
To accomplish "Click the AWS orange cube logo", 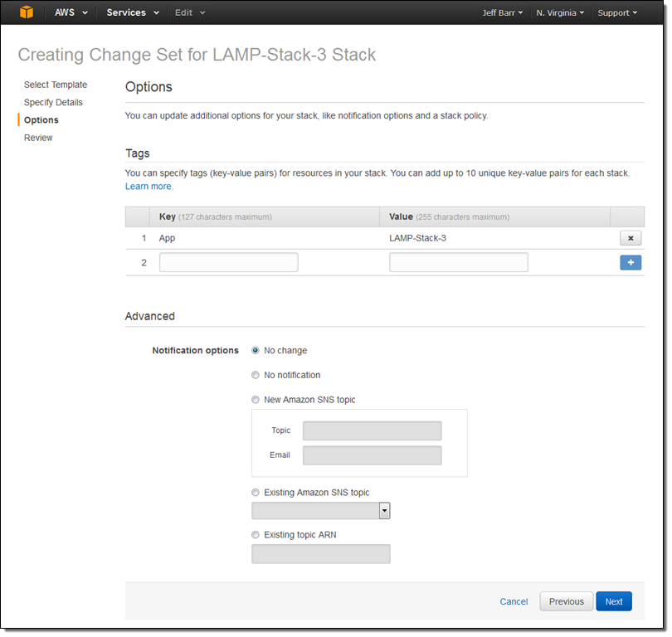I will coord(27,12).
